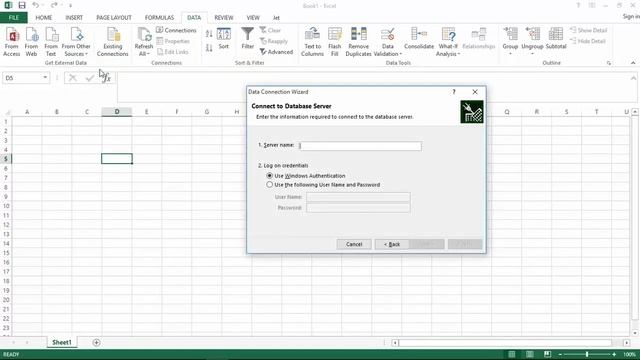Screen dimensions: 640x360
Task: Switch to Normal view in status bar
Action: click(x=511, y=354)
